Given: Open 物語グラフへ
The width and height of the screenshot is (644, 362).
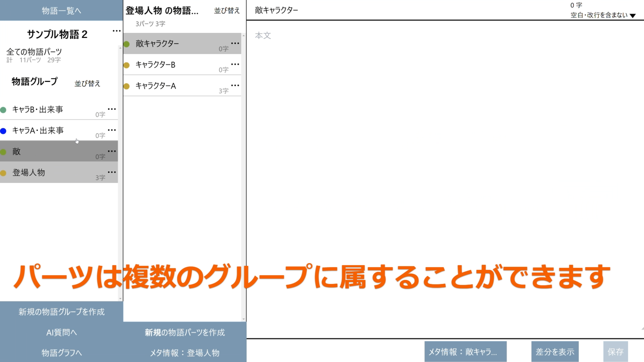Looking at the screenshot, I should [x=62, y=352].
